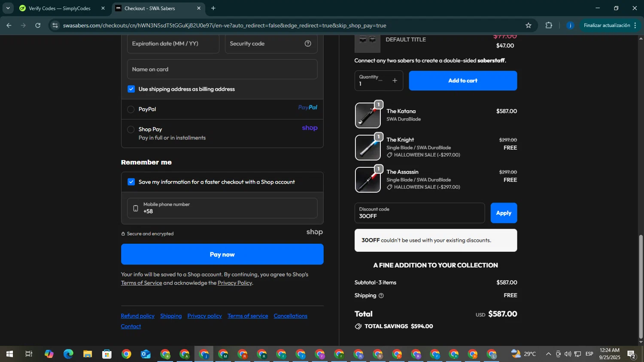Open the Windows Start menu
This screenshot has height=362, width=644.
click(x=9, y=354)
